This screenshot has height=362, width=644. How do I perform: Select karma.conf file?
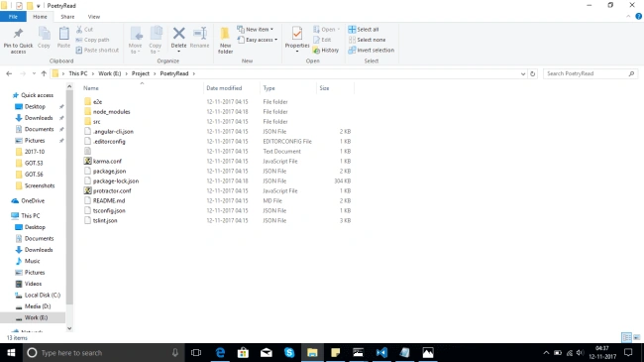point(107,162)
